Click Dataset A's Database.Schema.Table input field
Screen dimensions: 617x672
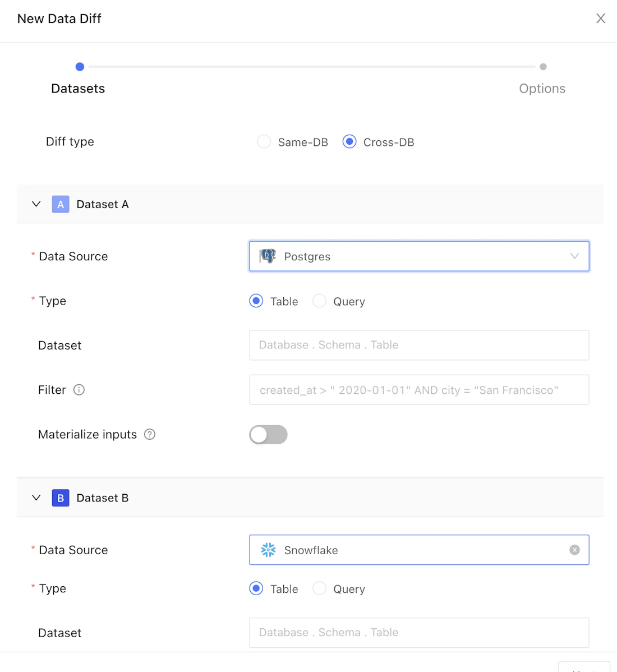coord(419,345)
